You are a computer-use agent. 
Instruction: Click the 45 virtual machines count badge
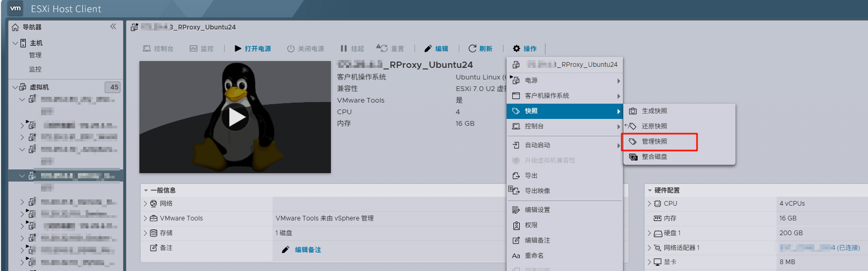(x=114, y=87)
